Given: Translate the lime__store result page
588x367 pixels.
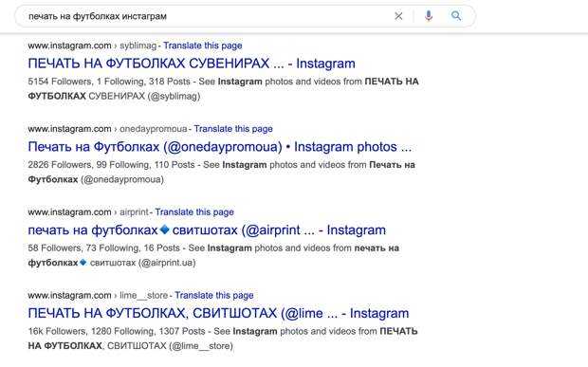Looking at the screenshot, I should coord(214,295).
